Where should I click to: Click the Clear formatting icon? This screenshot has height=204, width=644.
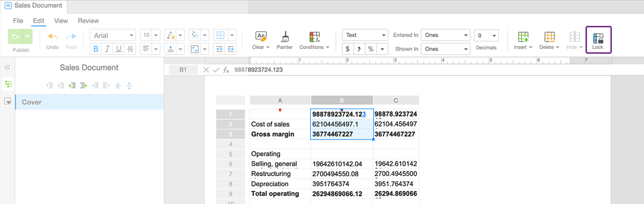pyautogui.click(x=261, y=36)
